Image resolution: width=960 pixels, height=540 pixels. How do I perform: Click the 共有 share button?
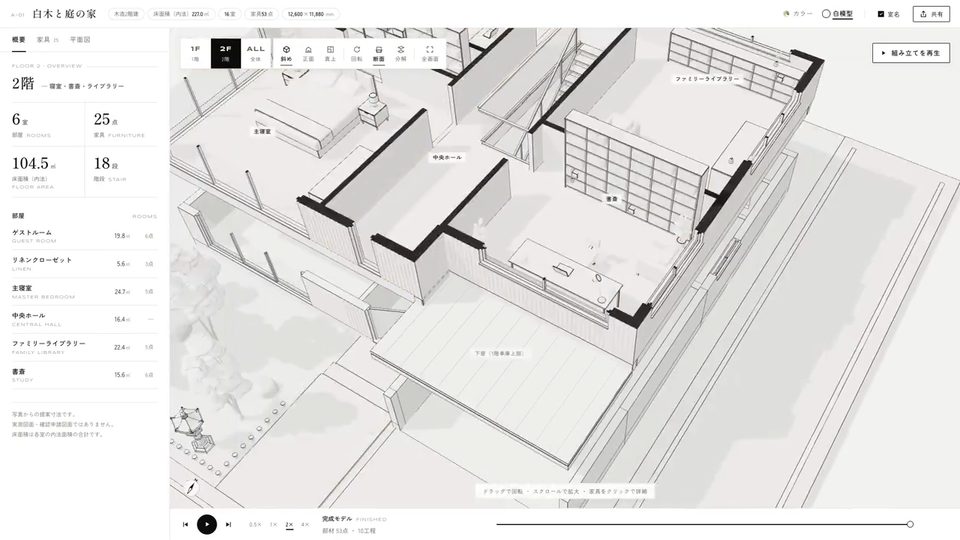click(931, 14)
